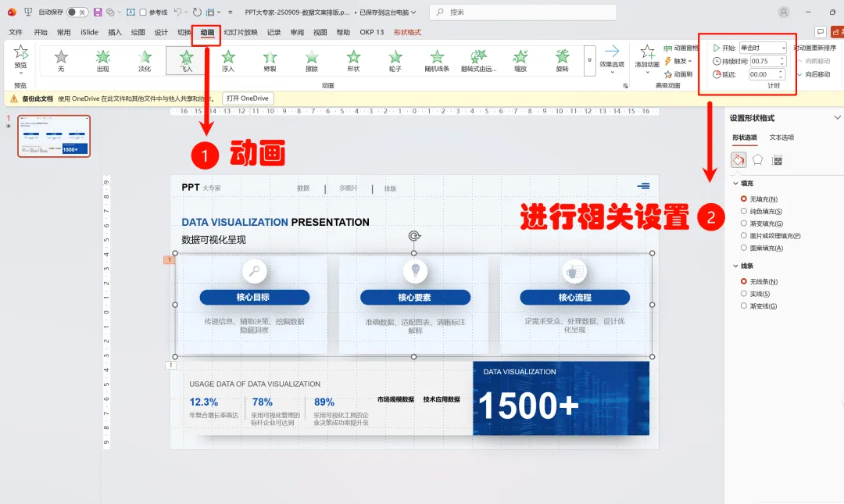844x504 pixels.
Task: Apply the 随机线条 random bars animation
Action: (437, 60)
